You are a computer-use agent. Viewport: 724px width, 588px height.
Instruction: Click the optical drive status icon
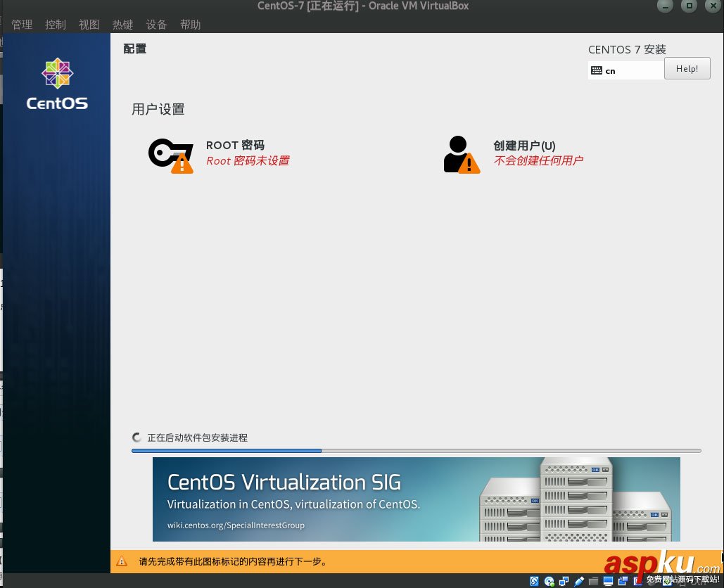549,582
